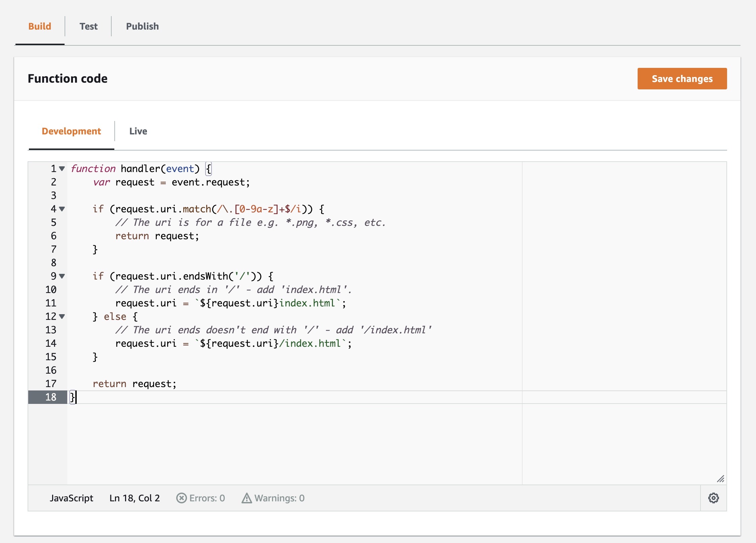This screenshot has height=543, width=756.
Task: Click line number 16 in the gutter
Action: click(x=51, y=370)
